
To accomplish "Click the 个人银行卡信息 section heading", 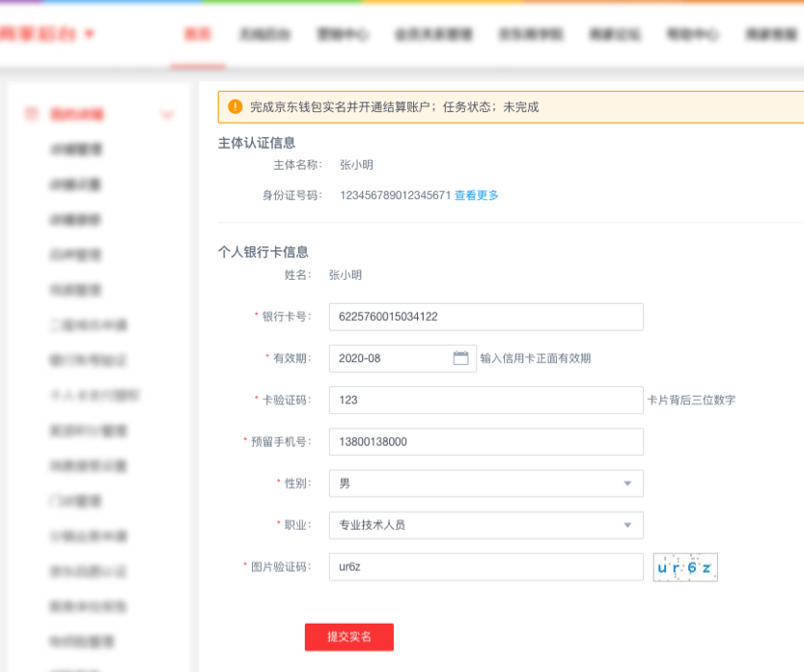I will pyautogui.click(x=263, y=252).
